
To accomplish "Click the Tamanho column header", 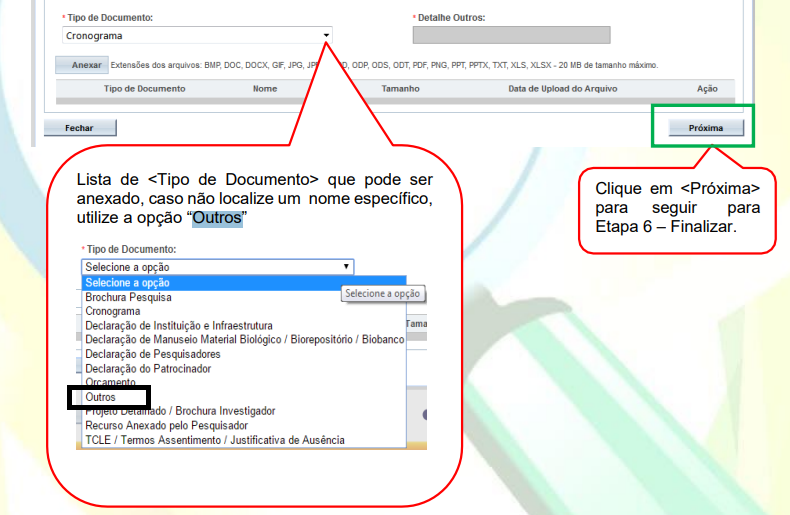I will click(x=400, y=89).
